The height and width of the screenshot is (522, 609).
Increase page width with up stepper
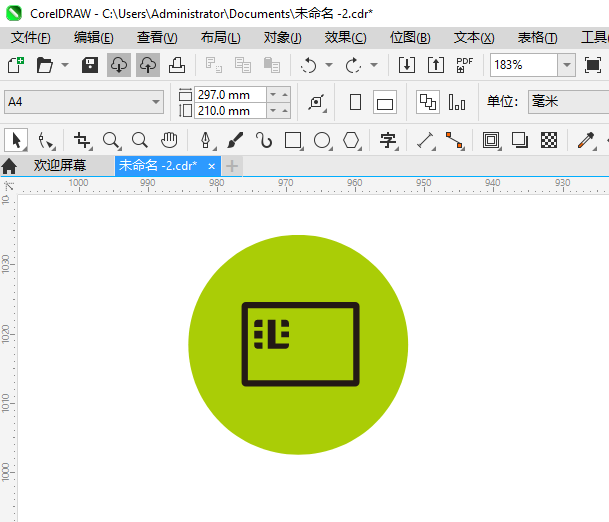tap(285, 94)
